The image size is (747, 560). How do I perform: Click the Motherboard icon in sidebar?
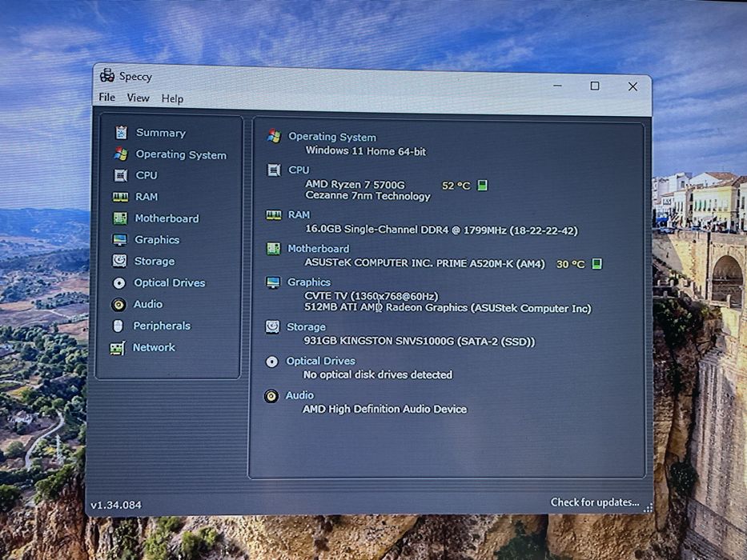pyautogui.click(x=119, y=218)
